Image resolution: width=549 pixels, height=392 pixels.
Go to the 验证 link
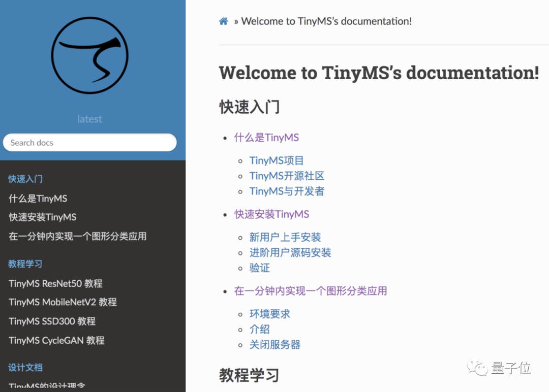pyautogui.click(x=259, y=268)
